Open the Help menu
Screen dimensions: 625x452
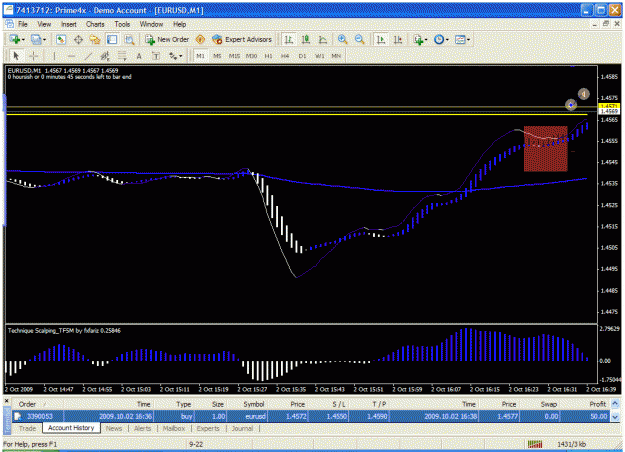click(179, 24)
